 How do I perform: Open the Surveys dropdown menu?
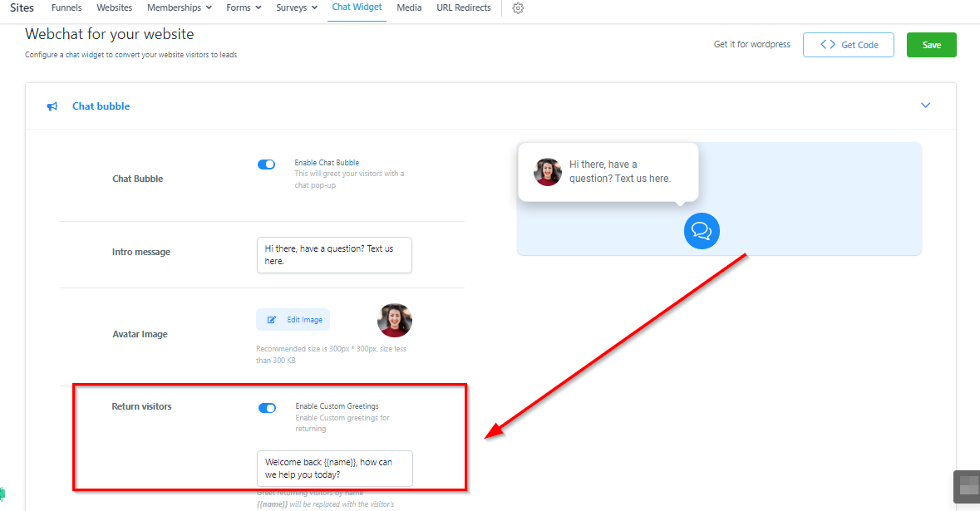tap(297, 8)
